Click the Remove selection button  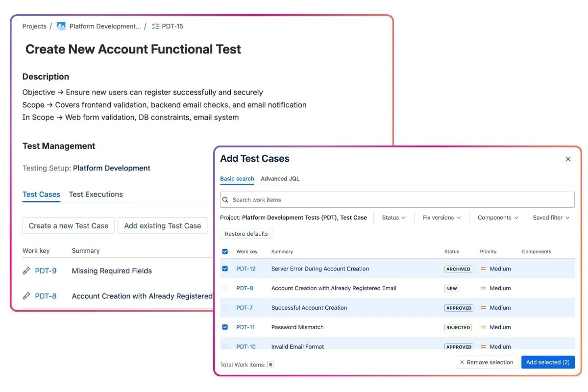(486, 363)
